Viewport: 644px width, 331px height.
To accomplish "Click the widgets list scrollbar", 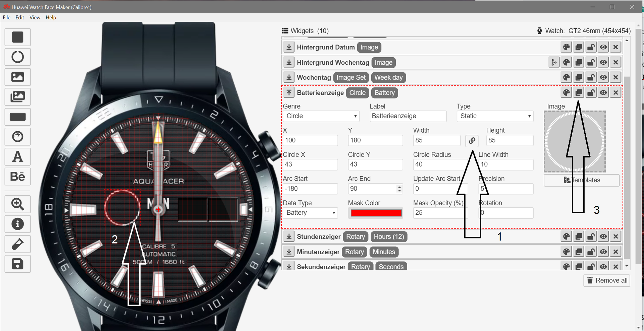I will pos(627,168).
